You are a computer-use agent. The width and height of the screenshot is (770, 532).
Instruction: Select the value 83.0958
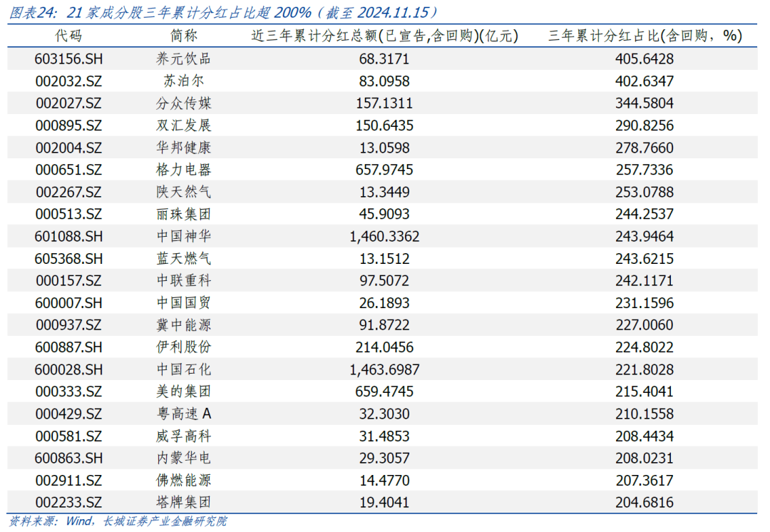[384, 81]
